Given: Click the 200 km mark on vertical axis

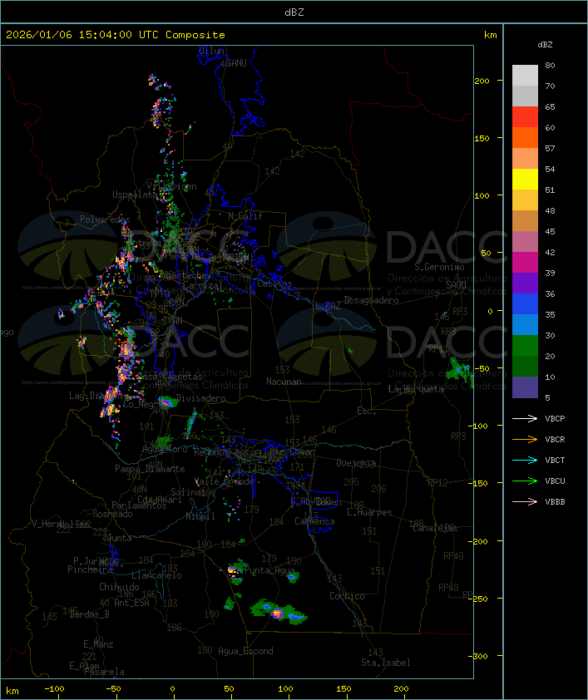Looking at the screenshot, I should [482, 81].
